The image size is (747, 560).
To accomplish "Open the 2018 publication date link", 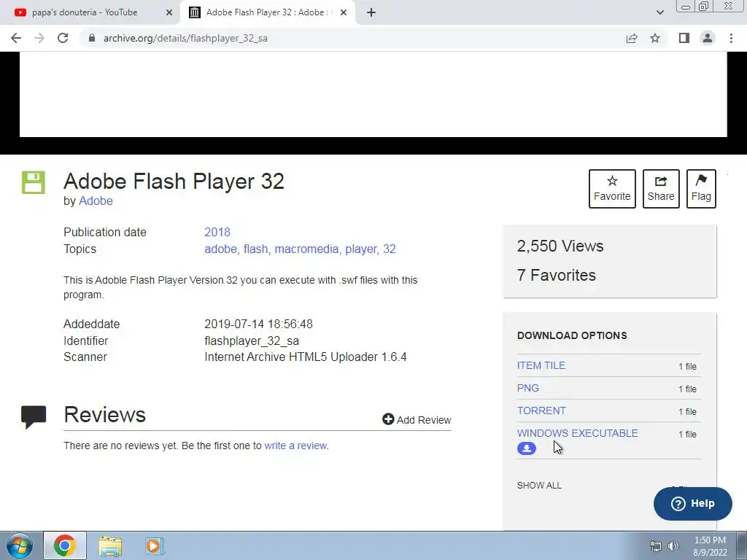I will tap(217, 232).
